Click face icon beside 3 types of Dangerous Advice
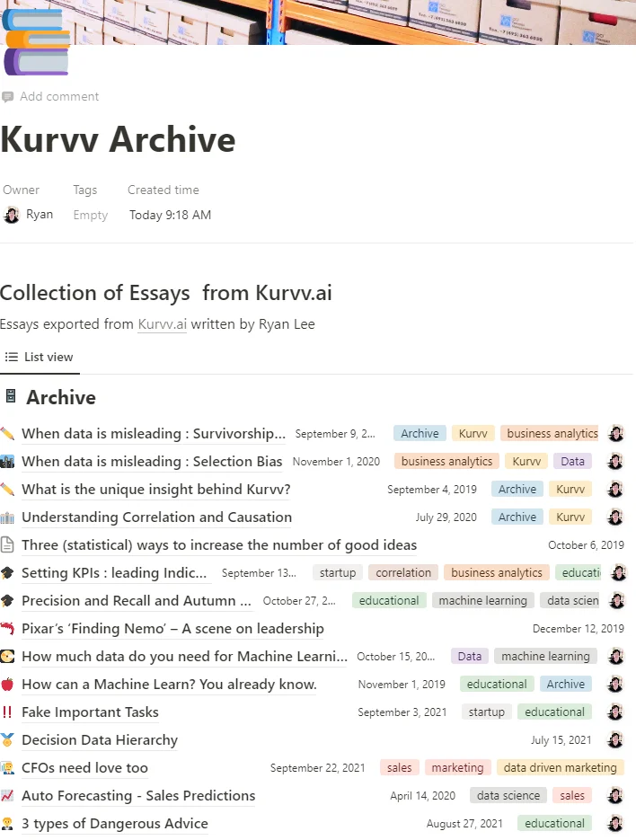Image resolution: width=636 pixels, height=840 pixels. pos(7,824)
